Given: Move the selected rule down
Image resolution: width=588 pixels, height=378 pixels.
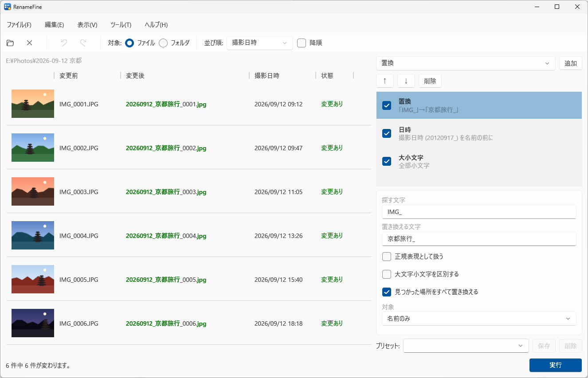Looking at the screenshot, I should click(406, 81).
